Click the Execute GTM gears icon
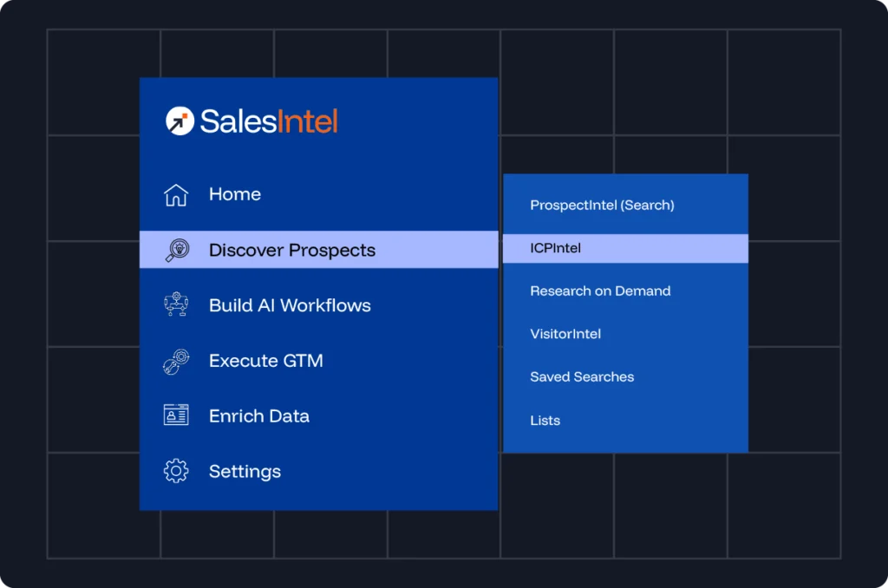888x588 pixels. click(x=176, y=361)
